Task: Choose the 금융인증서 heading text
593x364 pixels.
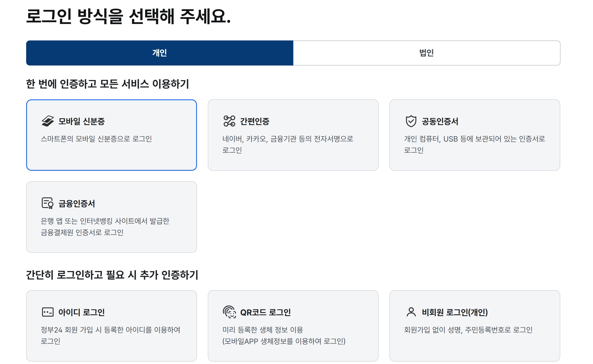Action: [77, 204]
